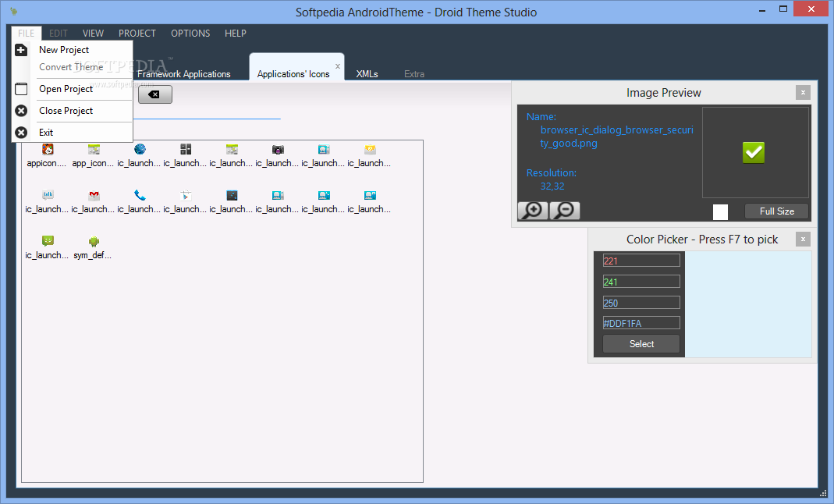
Task: Select the blue phone launcher icon
Action: pos(140,195)
